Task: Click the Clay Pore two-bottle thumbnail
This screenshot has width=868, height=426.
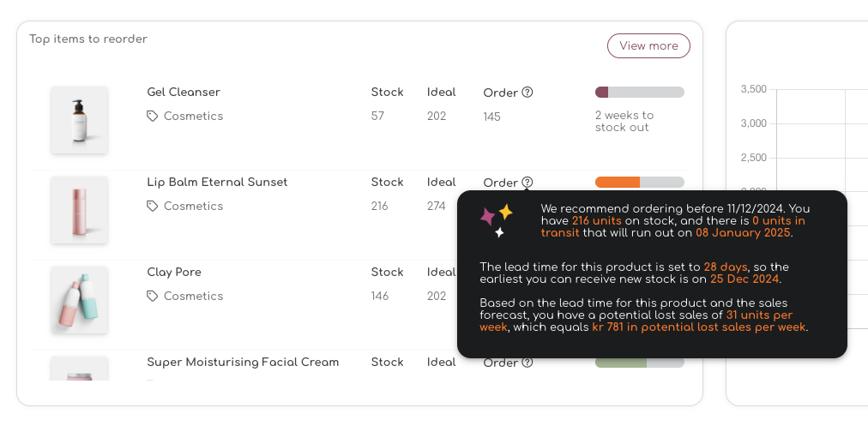Action: 79,300
